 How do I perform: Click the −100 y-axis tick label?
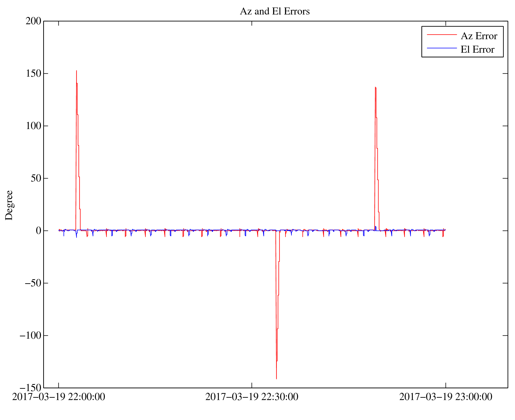click(x=30, y=335)
